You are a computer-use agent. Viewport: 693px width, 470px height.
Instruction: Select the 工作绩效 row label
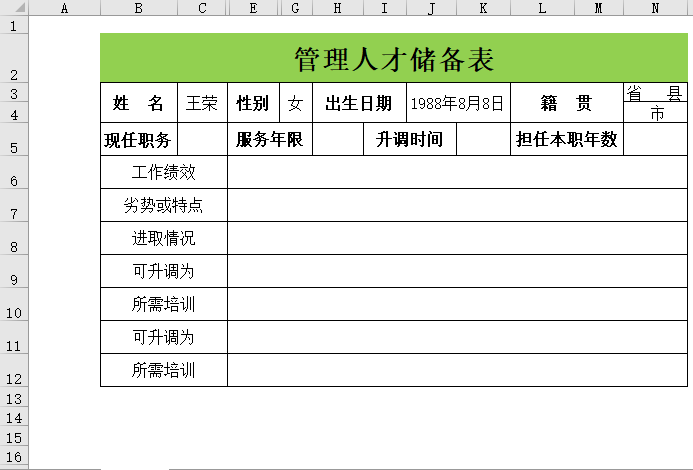(x=163, y=172)
